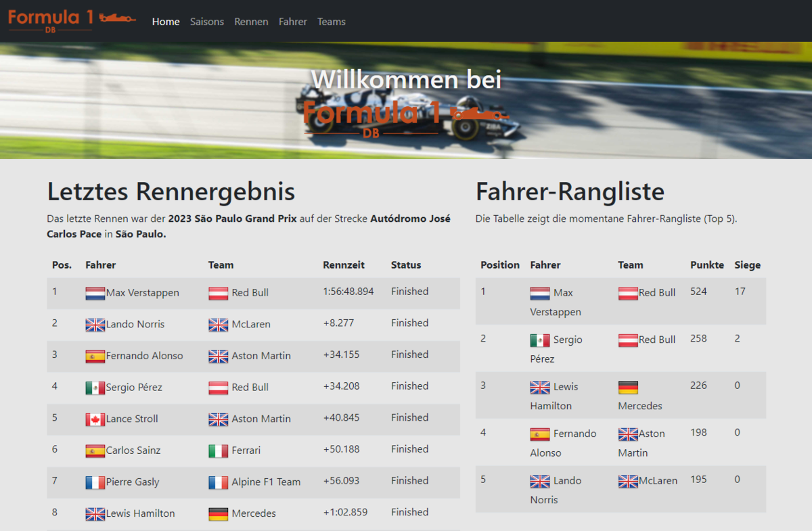Open Autódromo José Carlos Pace circuit link
Screen dimensions: 812x531
coord(410,218)
